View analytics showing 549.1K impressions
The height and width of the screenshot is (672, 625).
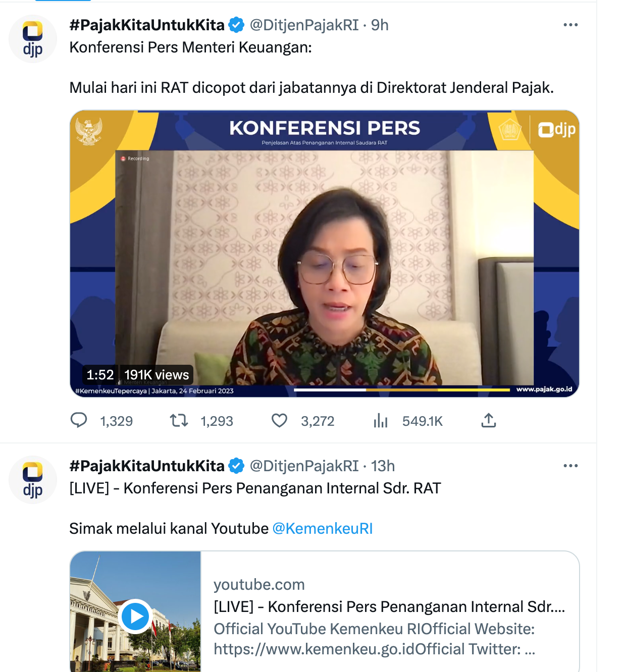coord(381,420)
